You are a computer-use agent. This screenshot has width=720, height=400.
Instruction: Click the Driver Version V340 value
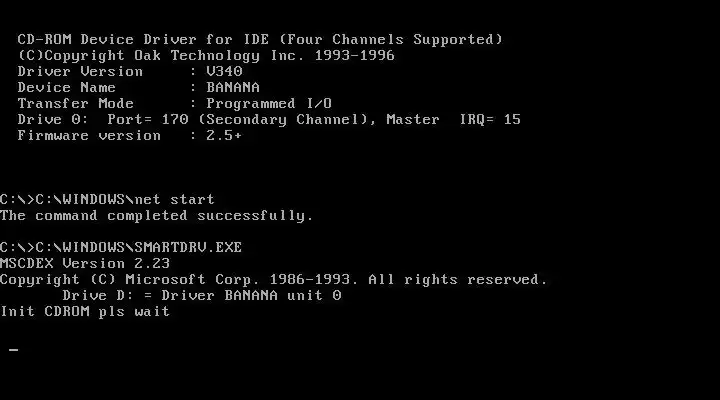pos(224,71)
